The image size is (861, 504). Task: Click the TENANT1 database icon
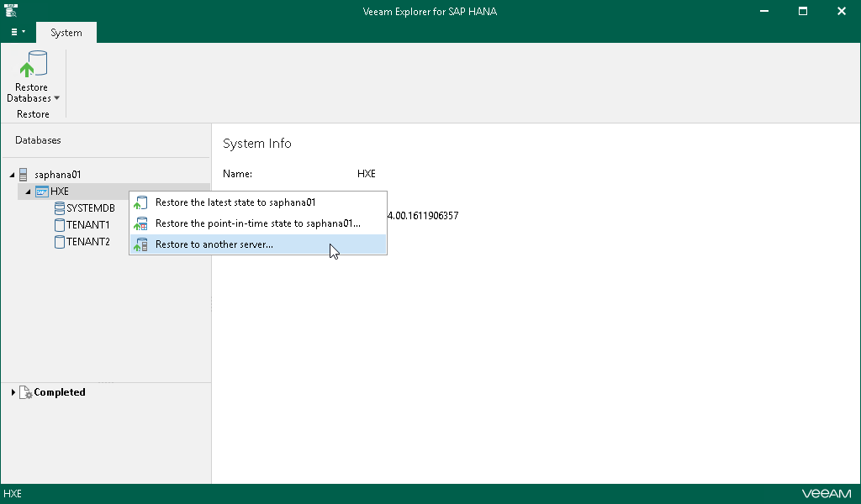59,225
